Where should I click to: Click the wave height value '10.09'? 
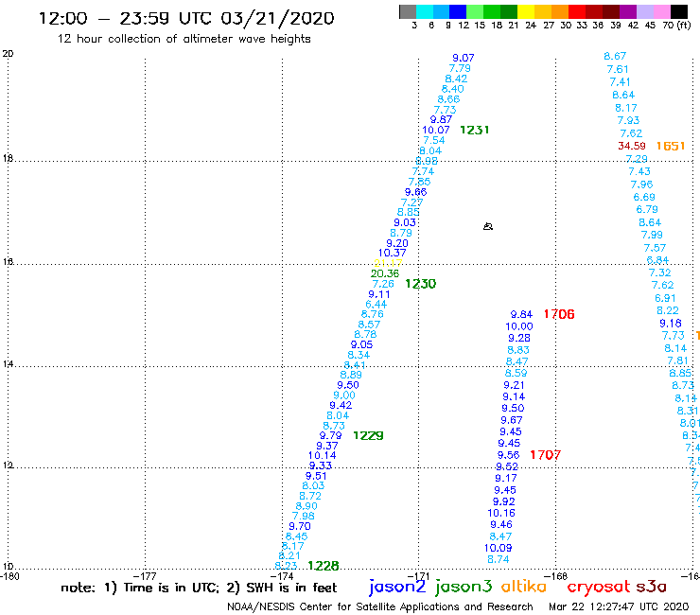(x=499, y=548)
